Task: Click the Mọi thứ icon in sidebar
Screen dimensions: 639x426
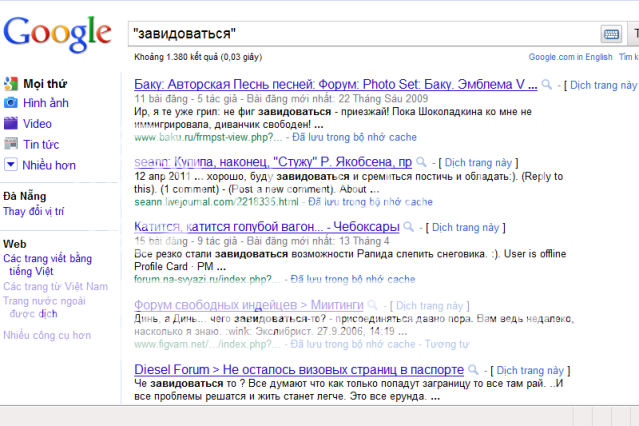Action: click(10, 83)
